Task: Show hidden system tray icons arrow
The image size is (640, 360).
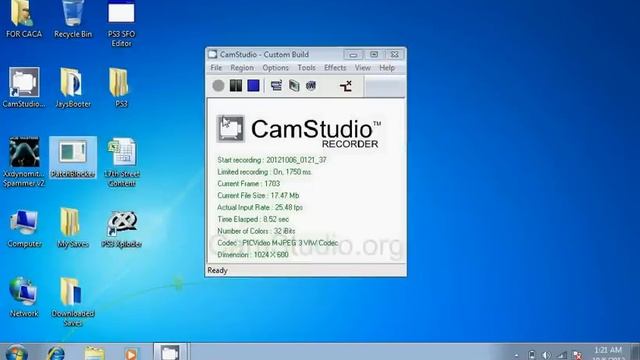Action: (x=516, y=356)
